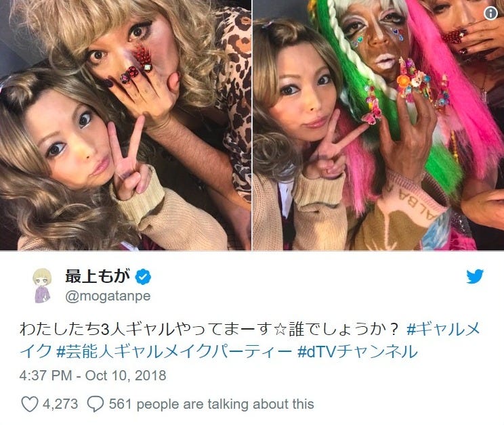Open replies via the speech bubble icon
Screen dimensions: 504x425
point(96,405)
